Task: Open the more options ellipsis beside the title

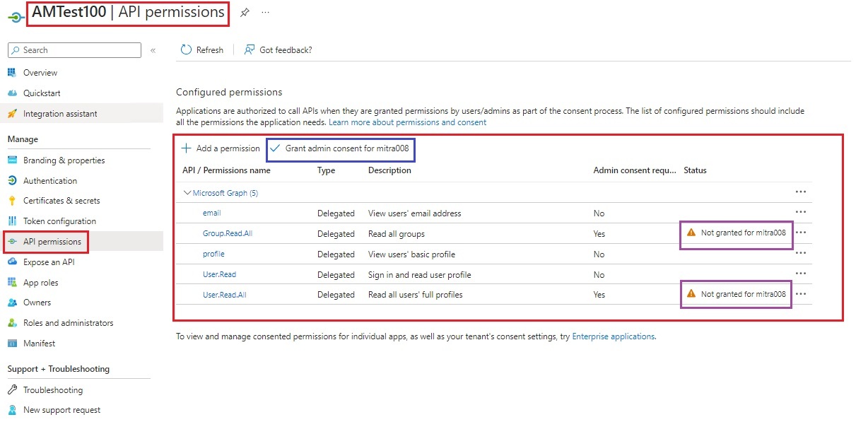Action: coord(265,13)
